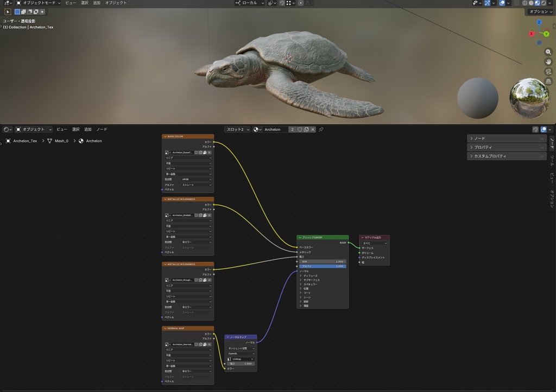Open the node editor 追加 menu

pyautogui.click(x=87, y=129)
